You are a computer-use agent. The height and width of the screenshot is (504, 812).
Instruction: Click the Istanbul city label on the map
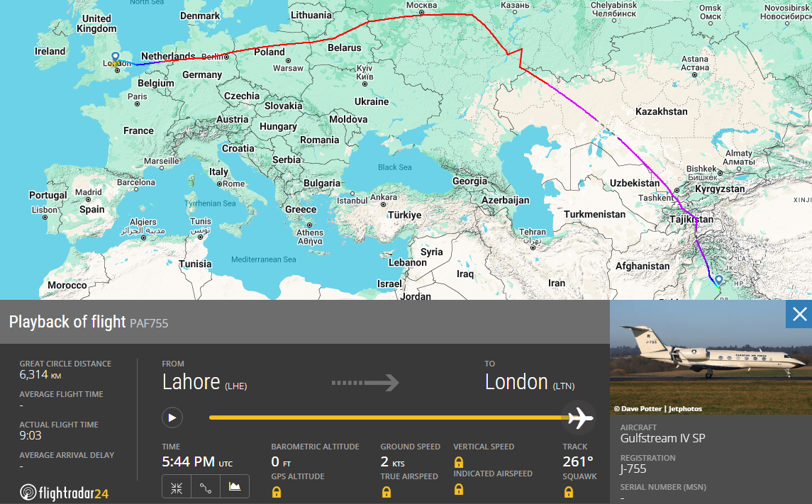[352, 201]
